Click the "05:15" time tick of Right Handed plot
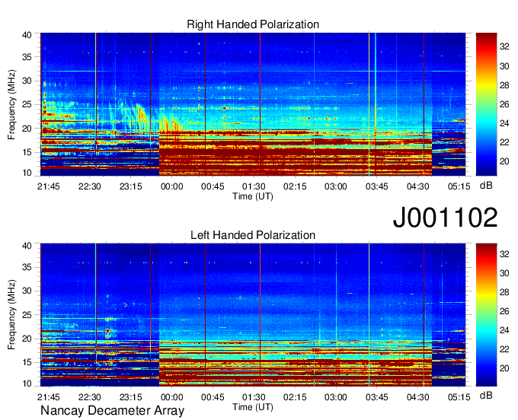Viewport: 518px width, 420px height. click(x=459, y=186)
